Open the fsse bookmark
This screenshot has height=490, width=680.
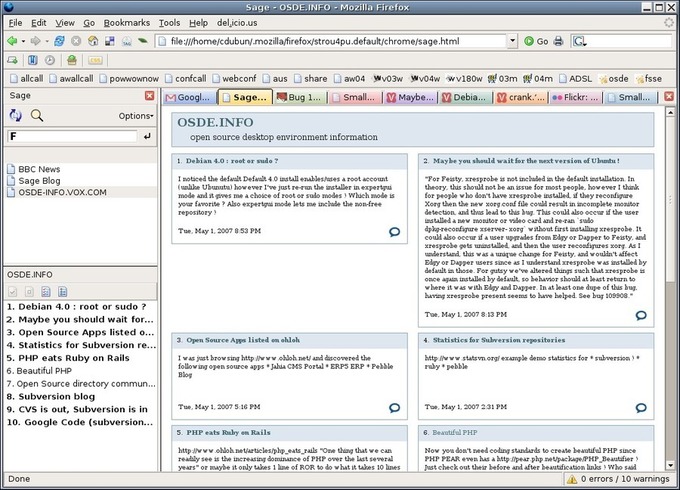pyautogui.click(x=649, y=78)
